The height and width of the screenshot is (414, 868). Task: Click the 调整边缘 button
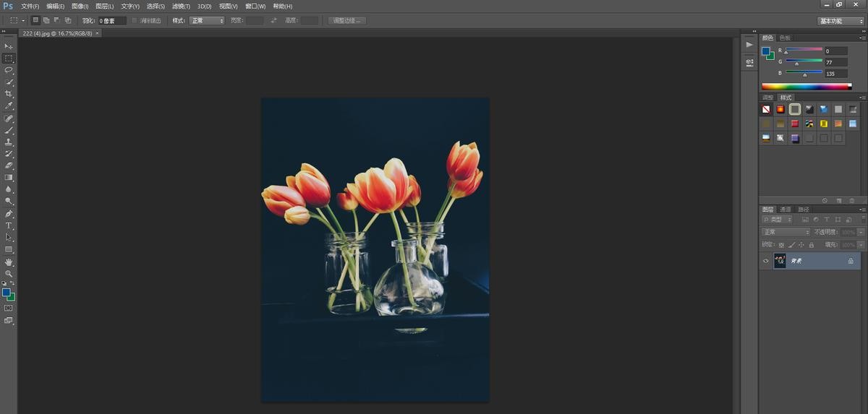(347, 21)
